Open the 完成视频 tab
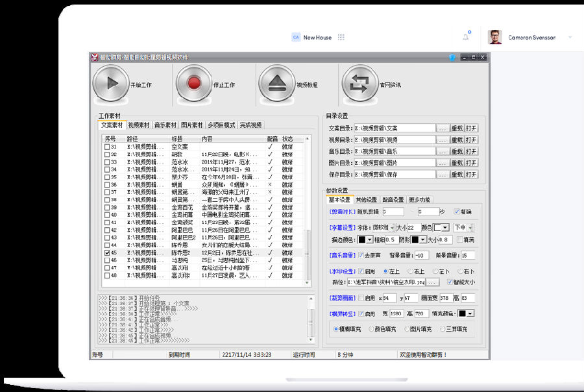 [x=250, y=125]
